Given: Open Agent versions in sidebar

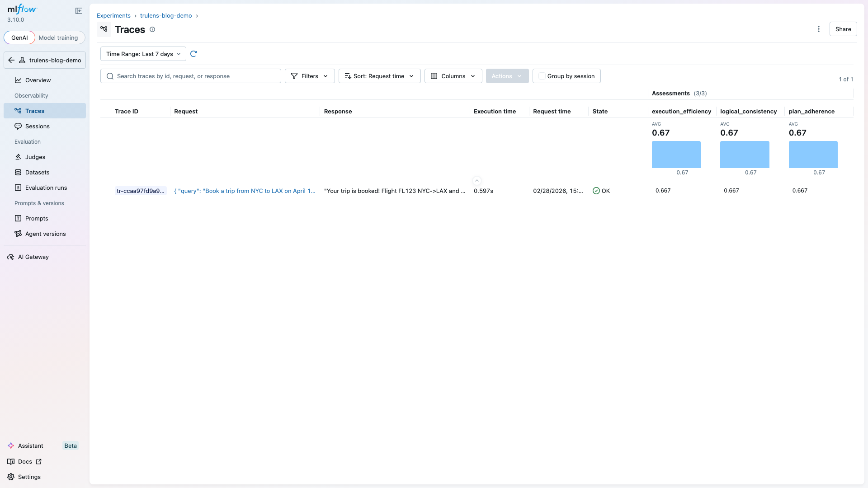Looking at the screenshot, I should pyautogui.click(x=45, y=234).
